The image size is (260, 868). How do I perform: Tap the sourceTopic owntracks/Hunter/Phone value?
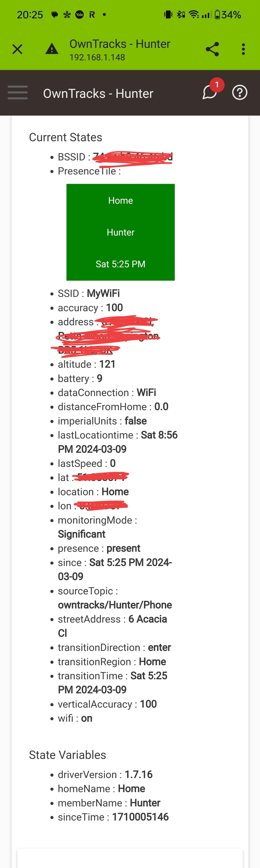point(115,605)
